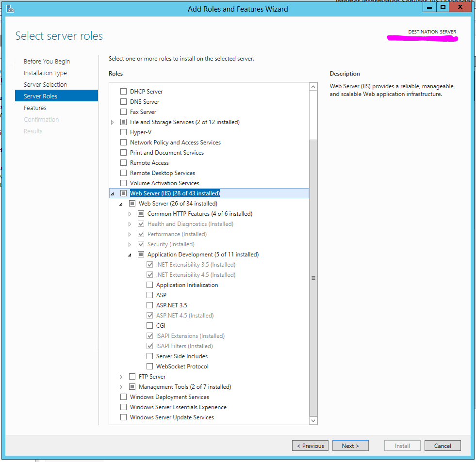
Task: Click the roles list down arrow
Action: coord(313,420)
